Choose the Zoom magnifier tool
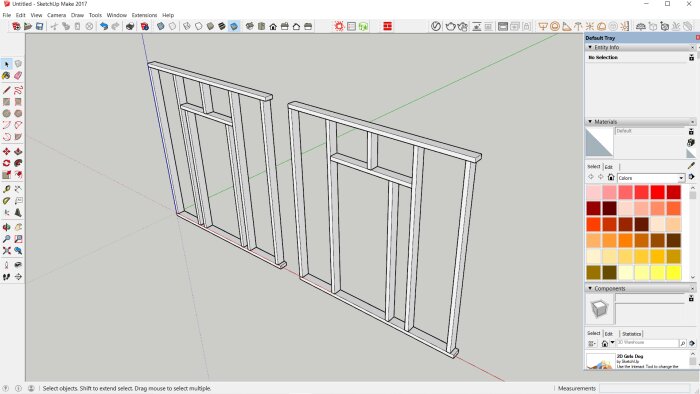Image resolution: width=700 pixels, height=394 pixels. point(6,239)
